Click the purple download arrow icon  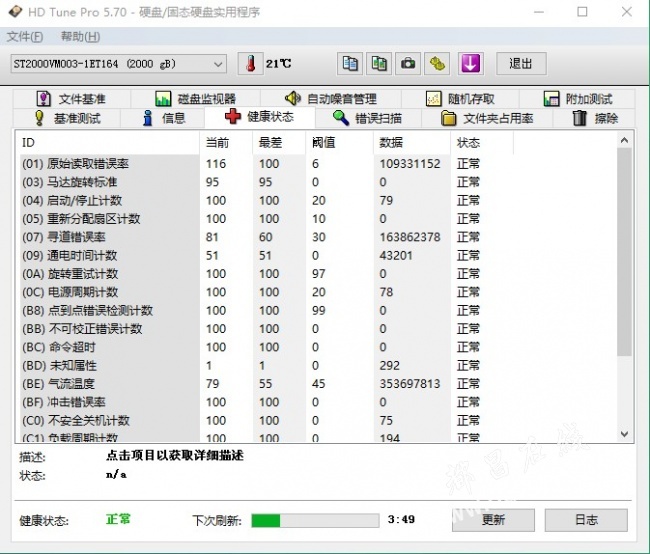[471, 64]
